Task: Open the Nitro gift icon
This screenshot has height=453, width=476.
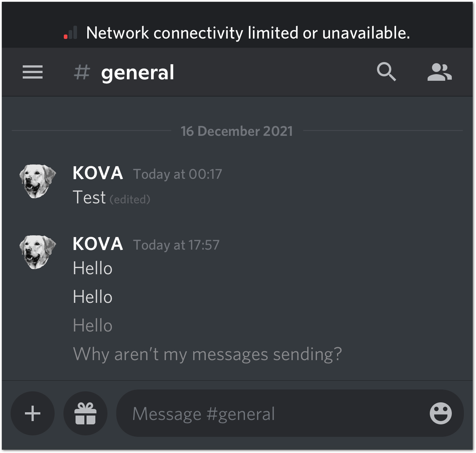Action: [x=85, y=413]
